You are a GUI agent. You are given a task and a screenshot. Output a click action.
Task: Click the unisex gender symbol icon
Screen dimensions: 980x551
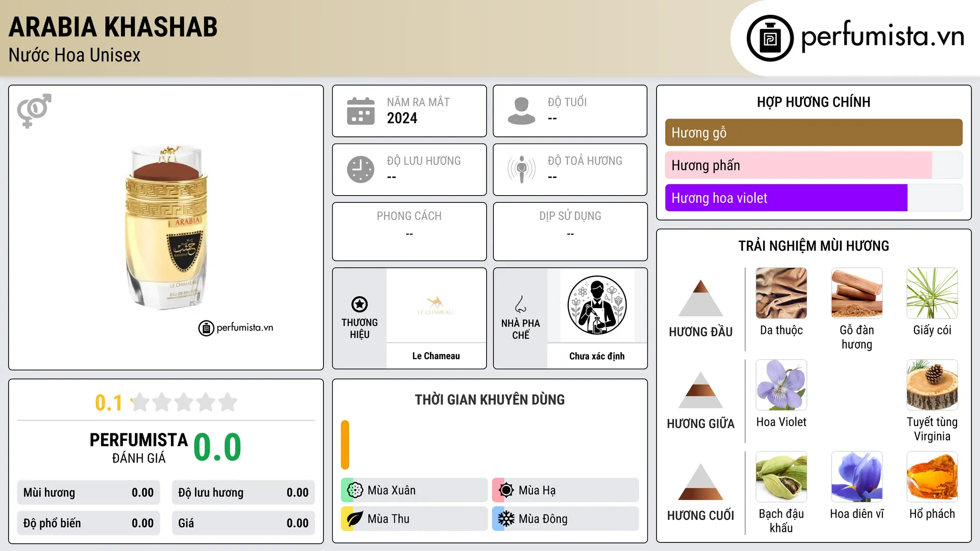point(34,110)
